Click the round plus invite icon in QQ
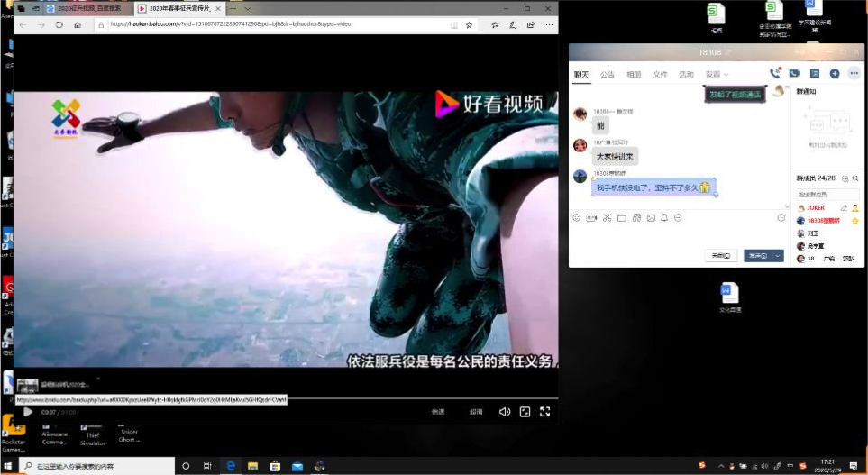The height and width of the screenshot is (475, 868). point(835,73)
